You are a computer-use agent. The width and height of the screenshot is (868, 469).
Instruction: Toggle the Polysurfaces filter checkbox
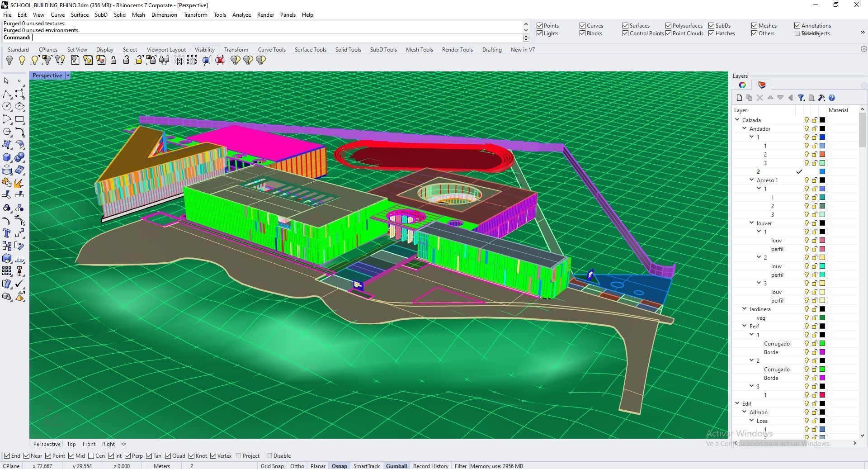668,26
